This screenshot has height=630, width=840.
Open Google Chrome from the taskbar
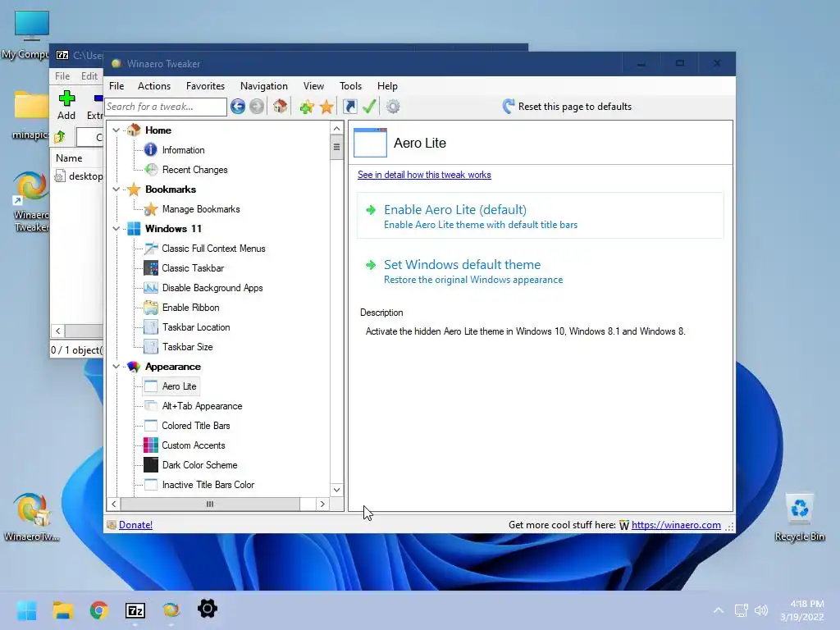tap(99, 610)
